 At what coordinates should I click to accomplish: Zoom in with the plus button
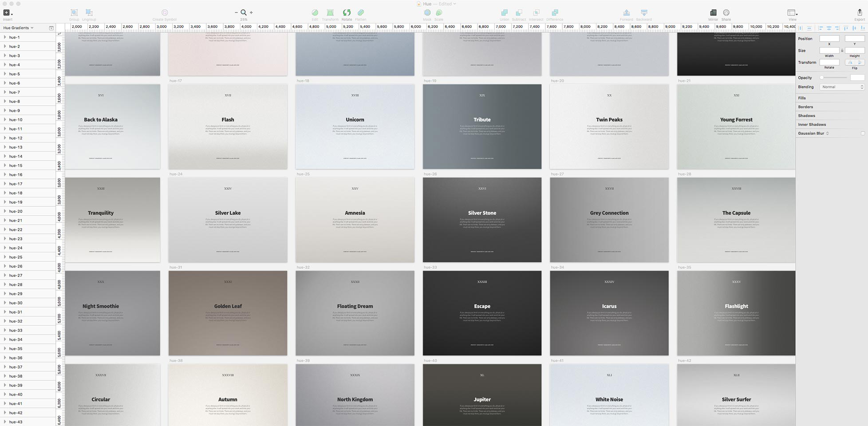[251, 12]
